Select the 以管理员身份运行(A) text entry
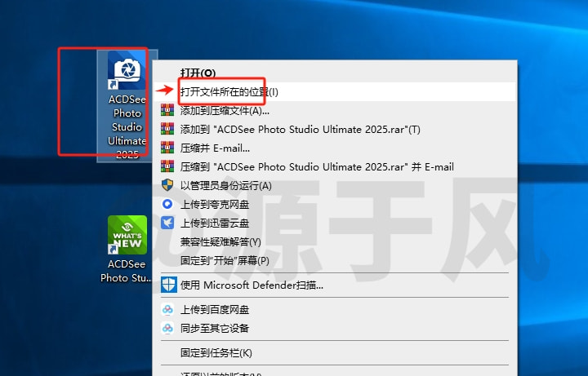588x376 pixels. click(225, 185)
